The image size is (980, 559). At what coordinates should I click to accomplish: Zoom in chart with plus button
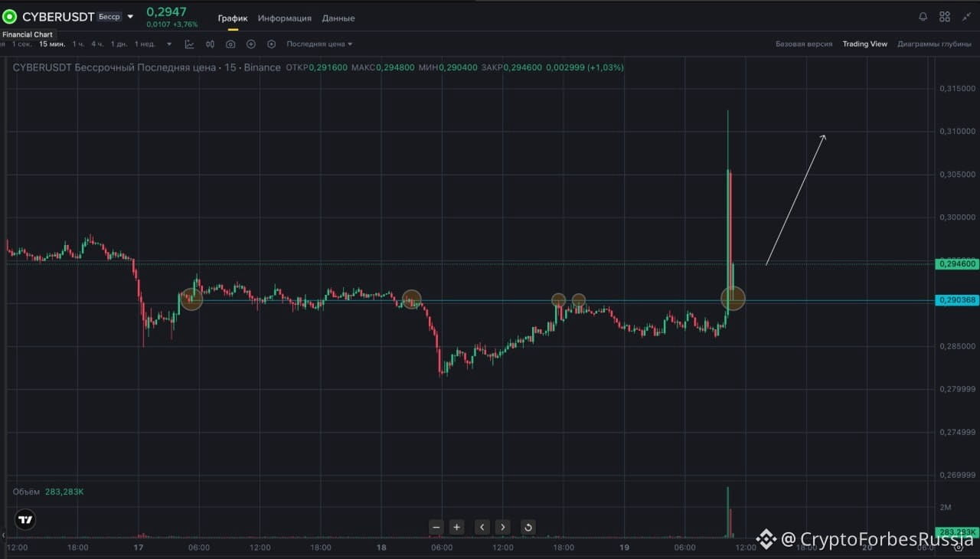point(457,527)
